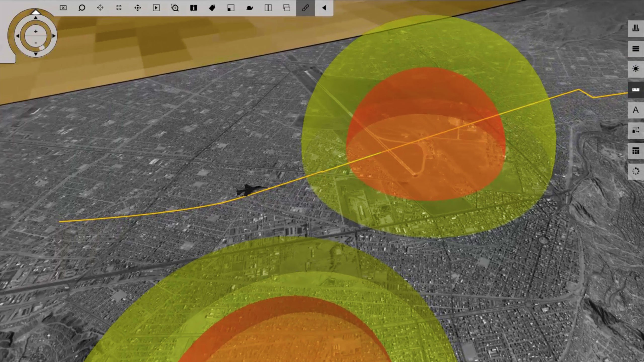Open the sun lighting settings panel
The image size is (644, 362).
[636, 69]
